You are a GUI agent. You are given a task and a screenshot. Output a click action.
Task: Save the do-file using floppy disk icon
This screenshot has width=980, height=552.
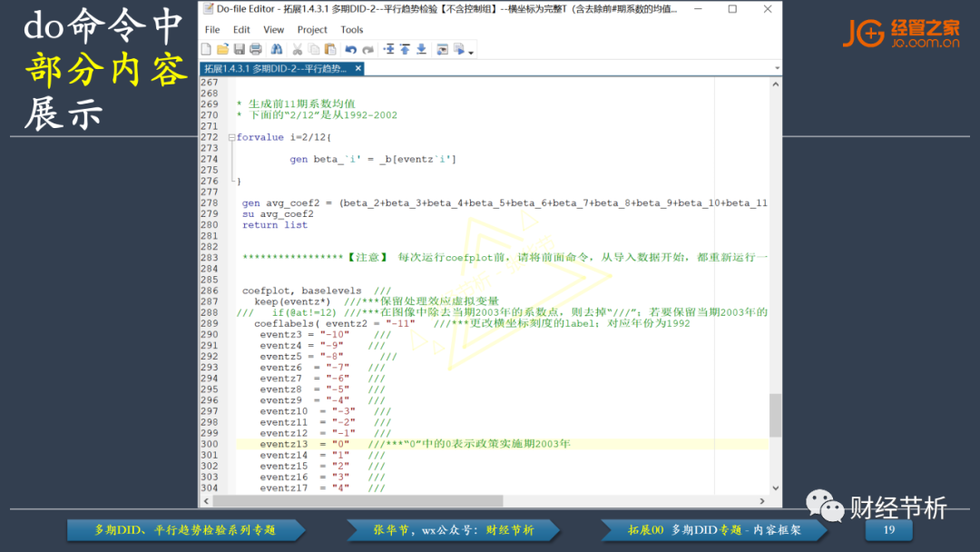[x=240, y=49]
